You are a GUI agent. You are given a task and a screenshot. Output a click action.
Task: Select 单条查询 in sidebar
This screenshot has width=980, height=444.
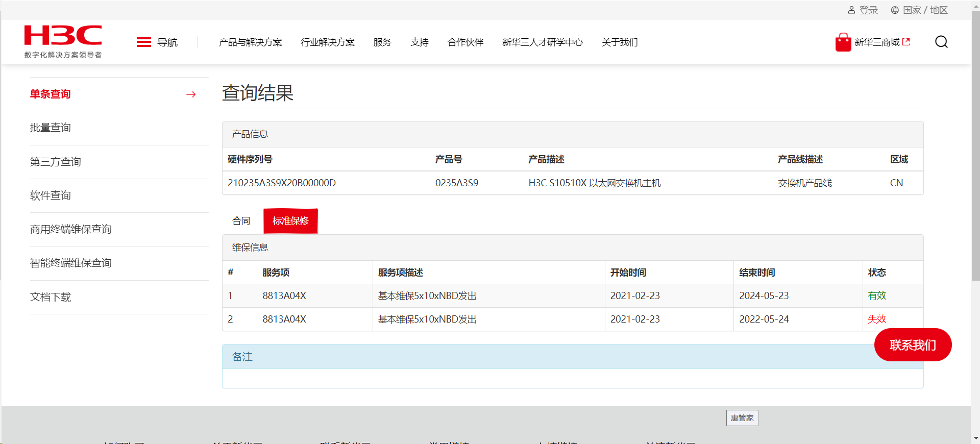(51, 94)
